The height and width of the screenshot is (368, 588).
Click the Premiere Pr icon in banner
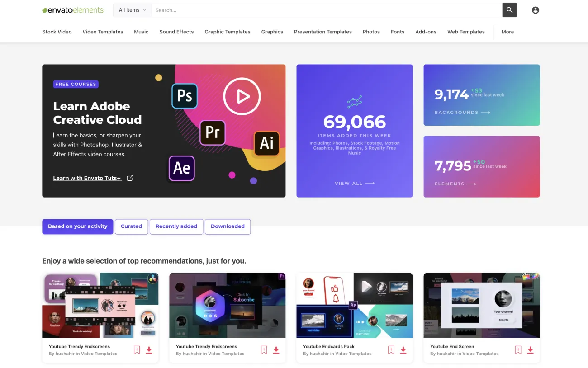tap(213, 132)
